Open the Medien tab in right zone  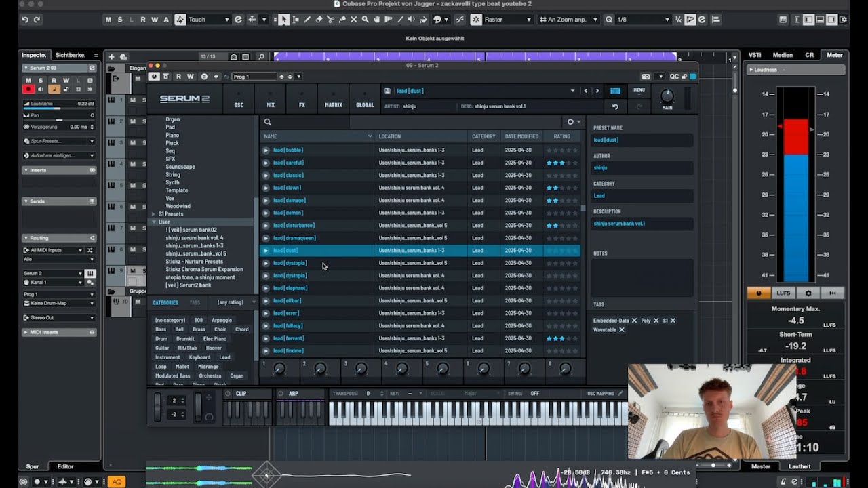[x=783, y=55]
